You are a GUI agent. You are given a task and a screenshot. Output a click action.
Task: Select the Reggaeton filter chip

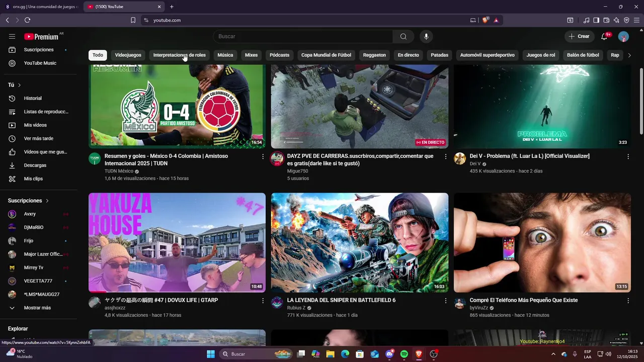[374, 55]
